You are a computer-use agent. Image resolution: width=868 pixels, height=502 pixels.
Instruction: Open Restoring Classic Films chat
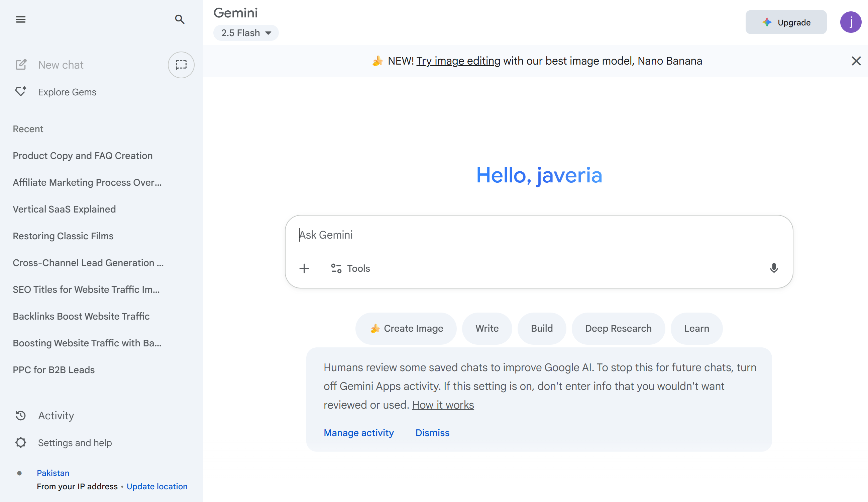pyautogui.click(x=63, y=236)
